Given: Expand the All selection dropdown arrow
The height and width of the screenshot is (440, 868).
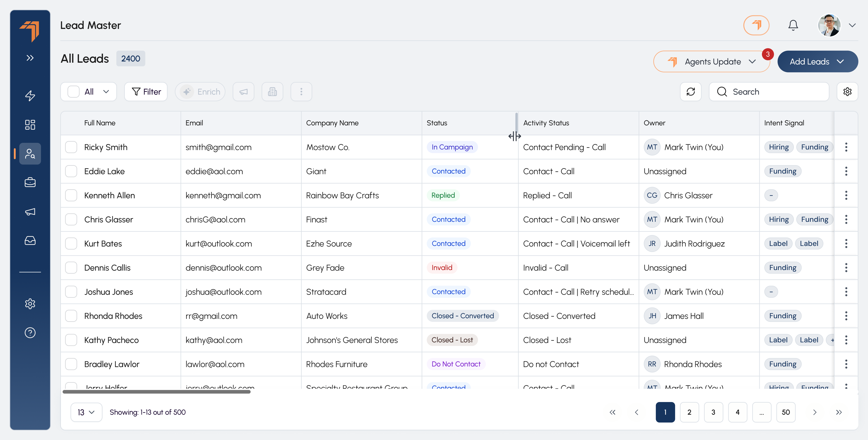Looking at the screenshot, I should (106, 92).
